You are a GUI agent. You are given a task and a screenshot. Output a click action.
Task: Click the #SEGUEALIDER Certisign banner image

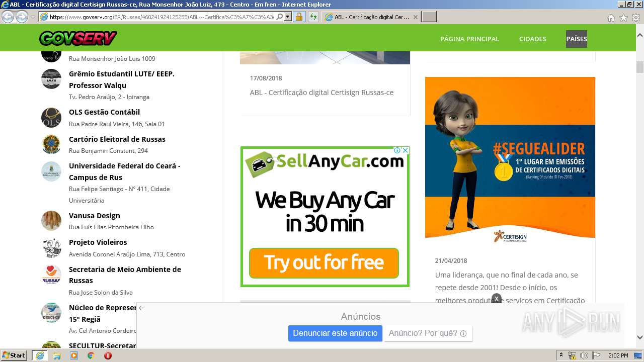point(510,160)
